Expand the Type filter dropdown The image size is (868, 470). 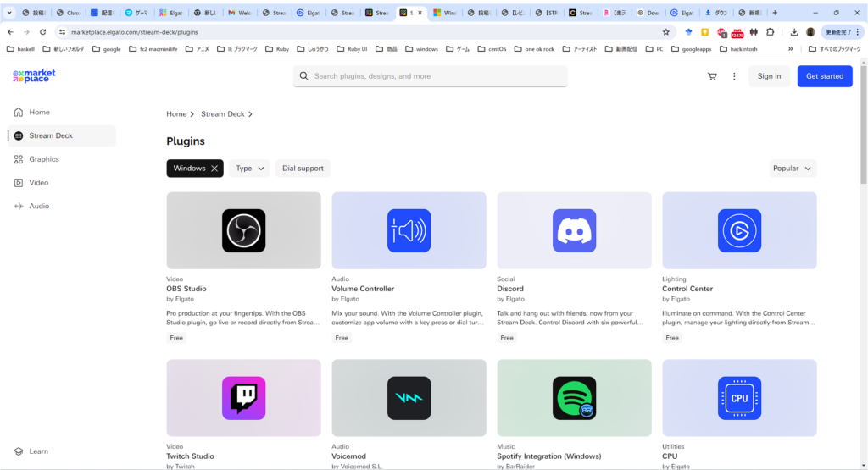click(250, 168)
